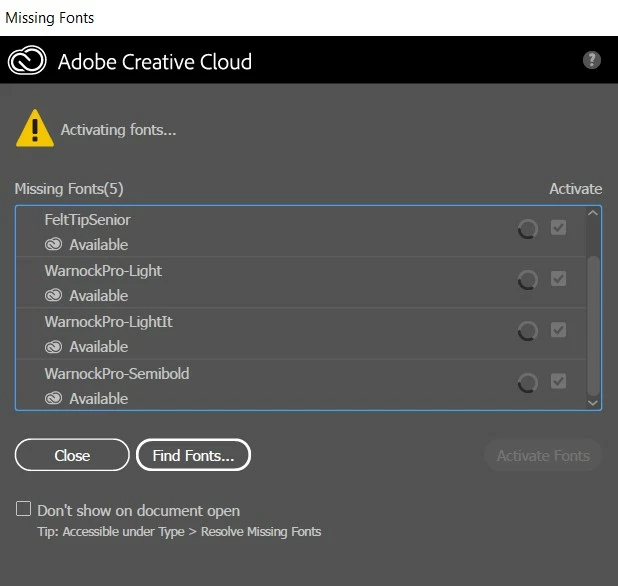
Task: Click the loading spinner for FeltTipSenior
Action: [528, 229]
